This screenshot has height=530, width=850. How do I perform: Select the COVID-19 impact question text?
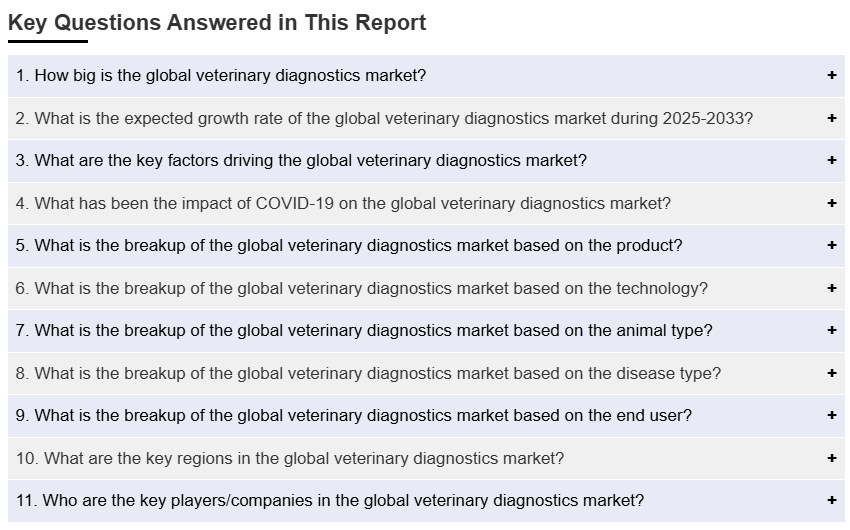click(343, 203)
